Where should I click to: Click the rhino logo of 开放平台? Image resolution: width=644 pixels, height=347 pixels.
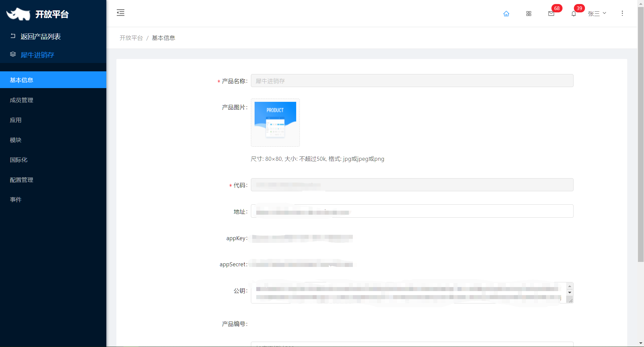(18, 14)
